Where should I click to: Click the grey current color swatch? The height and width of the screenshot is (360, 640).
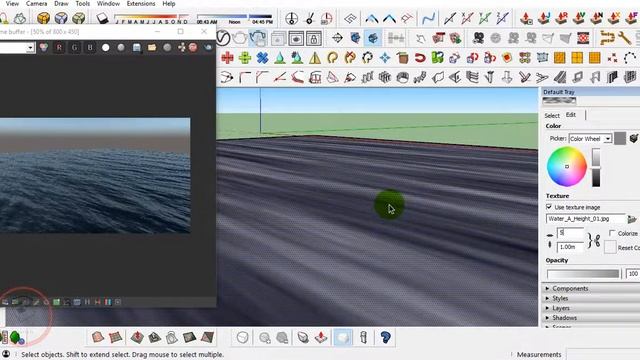pyautogui.click(x=620, y=138)
